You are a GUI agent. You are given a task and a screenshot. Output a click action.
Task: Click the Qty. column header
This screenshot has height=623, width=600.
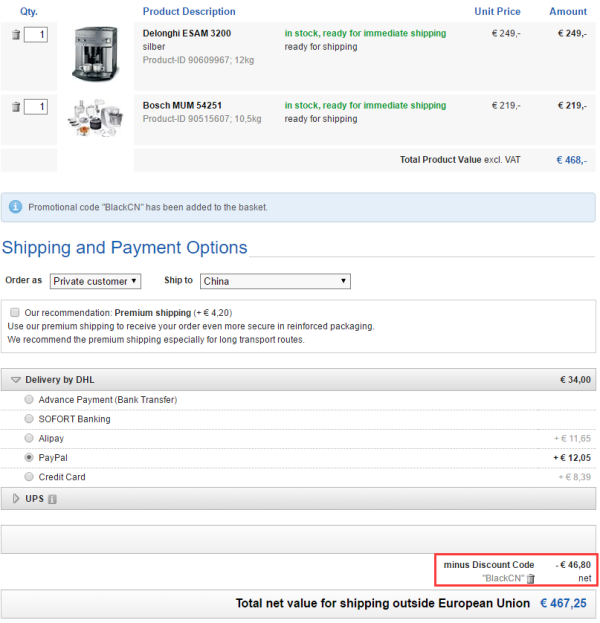(x=29, y=12)
